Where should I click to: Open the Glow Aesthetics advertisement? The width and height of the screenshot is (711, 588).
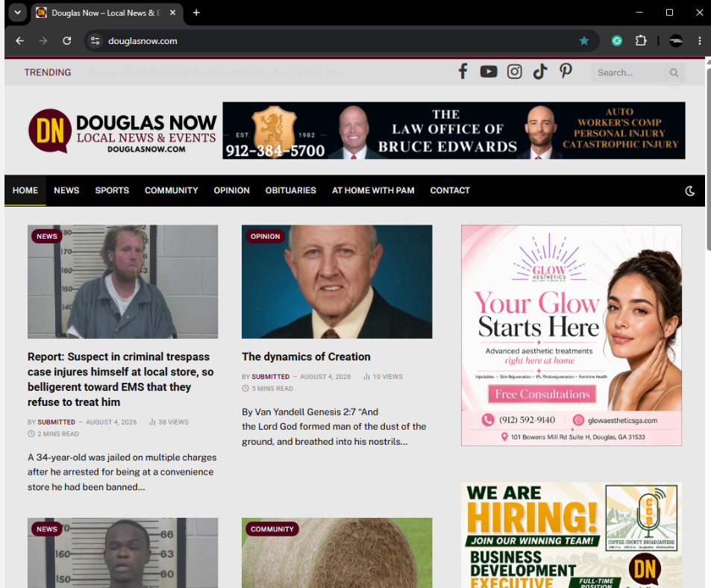click(x=571, y=336)
